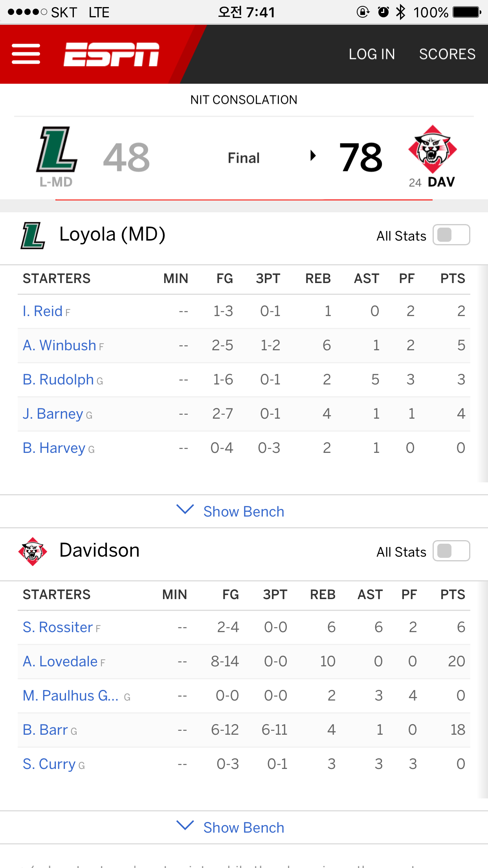Open the hamburger navigation menu
The width and height of the screenshot is (488, 868).
(26, 54)
